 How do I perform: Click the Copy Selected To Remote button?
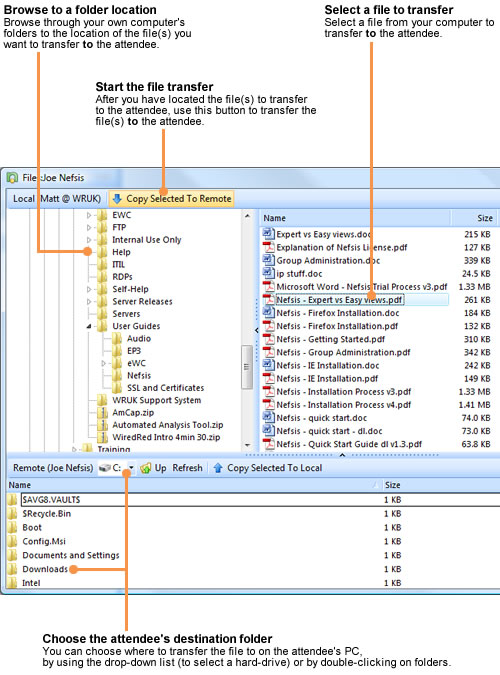pyautogui.click(x=171, y=199)
